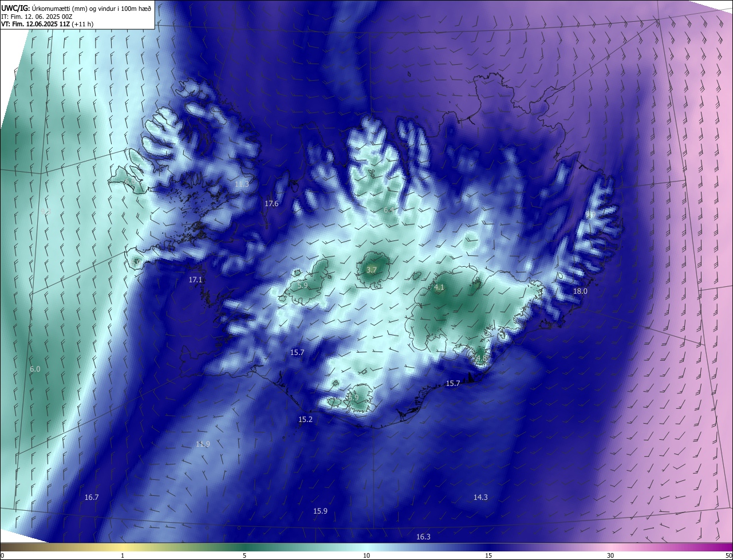Viewport: 733px width, 560px height.
Task: Click the 11.3 value on the map
Action: (242, 184)
